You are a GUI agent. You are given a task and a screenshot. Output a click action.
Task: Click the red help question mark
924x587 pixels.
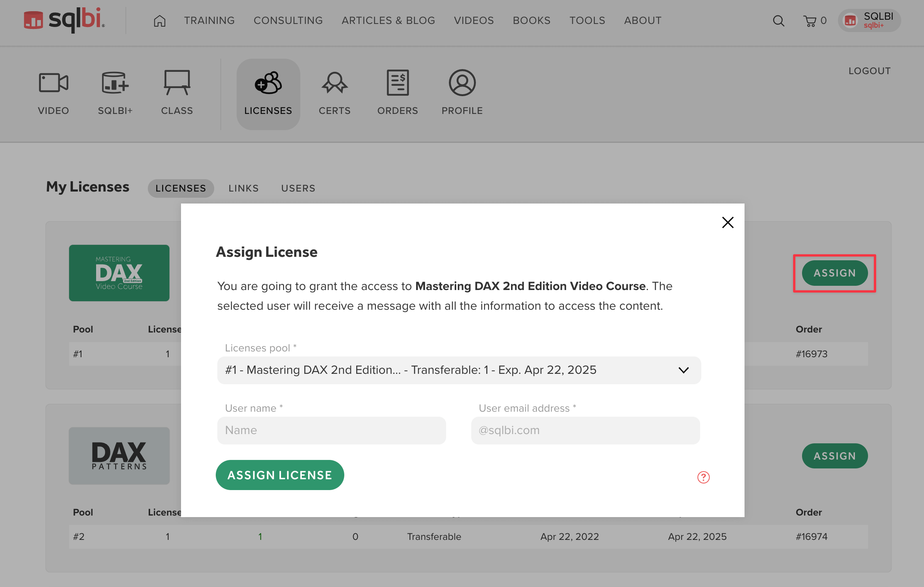(703, 477)
